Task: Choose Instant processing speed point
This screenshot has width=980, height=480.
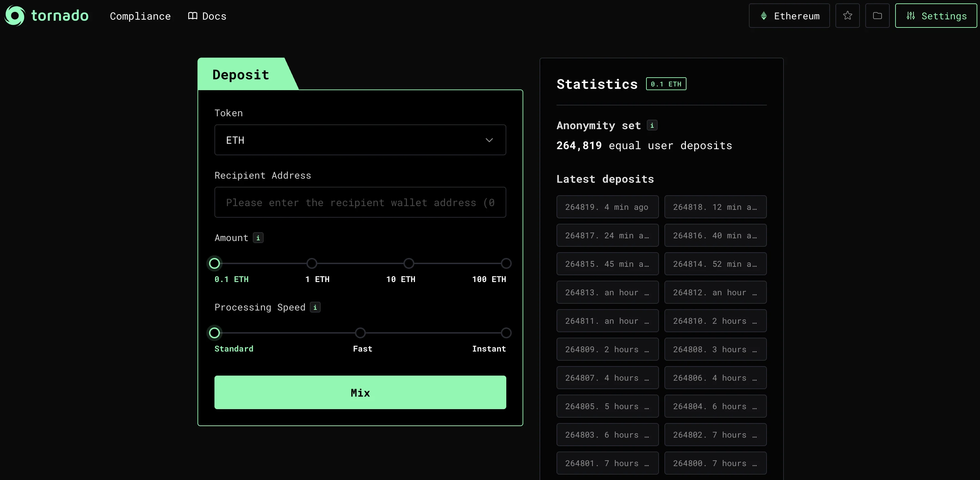Action: (506, 333)
